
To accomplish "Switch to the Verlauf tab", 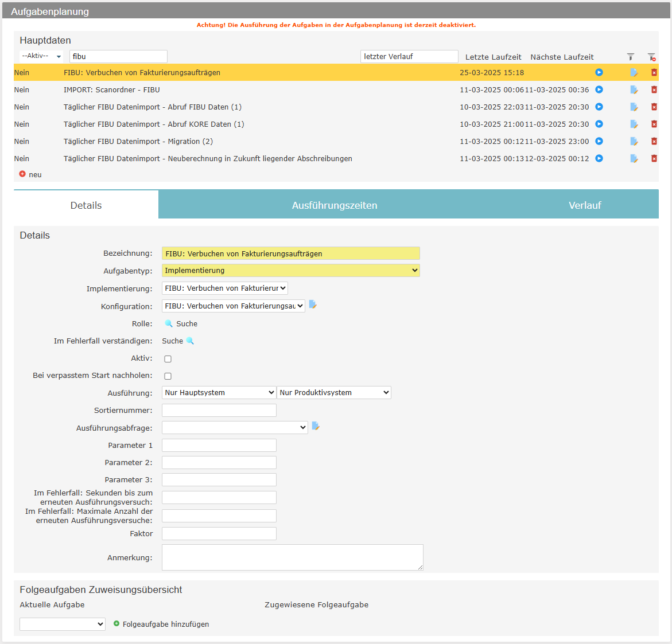I will [x=584, y=205].
